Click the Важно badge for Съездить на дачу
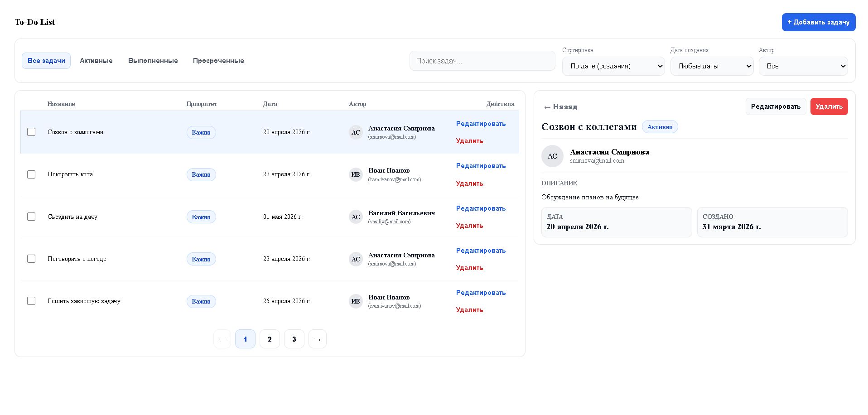This screenshot has height=415, width=868. point(201,217)
